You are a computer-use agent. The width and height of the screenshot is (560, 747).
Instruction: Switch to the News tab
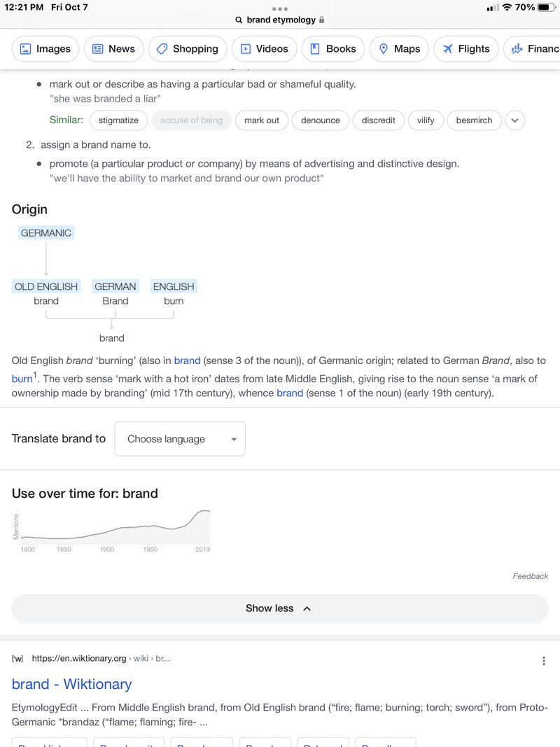coord(114,48)
